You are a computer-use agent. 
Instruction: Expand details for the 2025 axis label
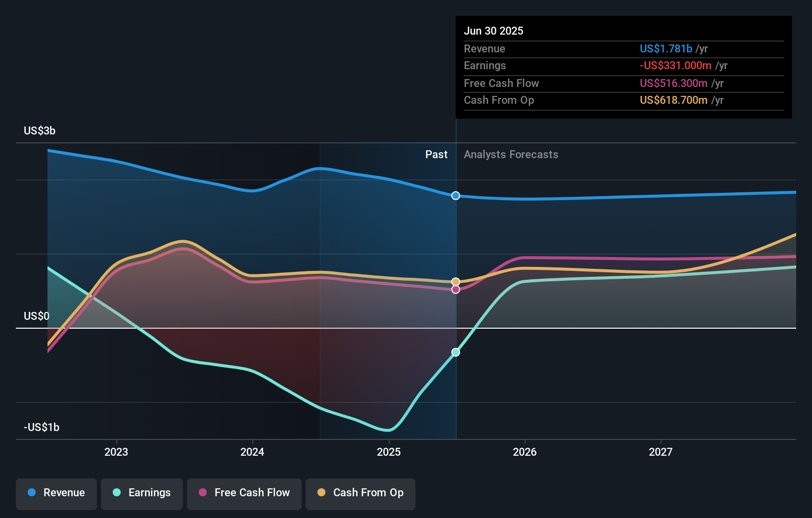(x=389, y=451)
